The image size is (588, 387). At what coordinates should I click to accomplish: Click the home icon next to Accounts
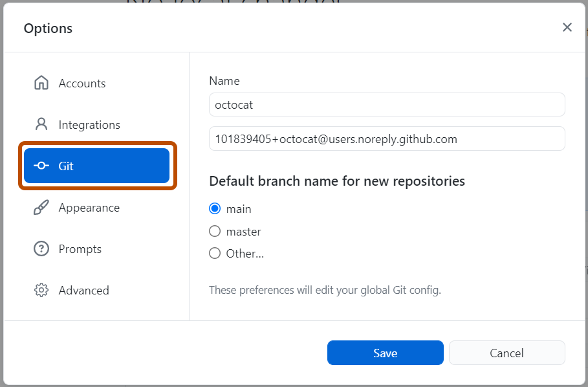tap(41, 83)
